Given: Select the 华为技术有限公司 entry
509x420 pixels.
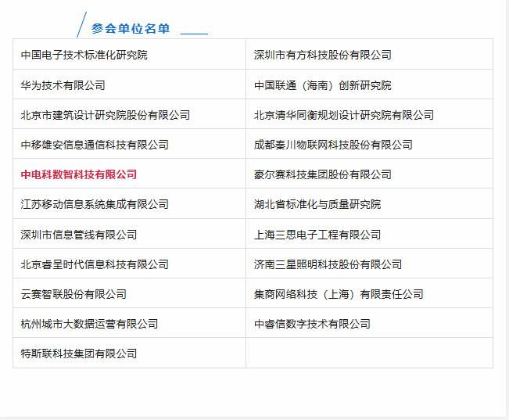Looking at the screenshot, I should 63,85.
